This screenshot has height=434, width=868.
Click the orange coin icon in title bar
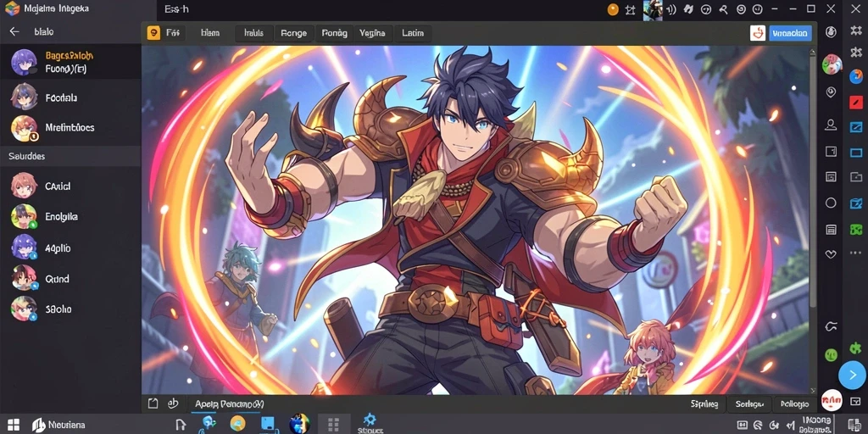tap(613, 9)
